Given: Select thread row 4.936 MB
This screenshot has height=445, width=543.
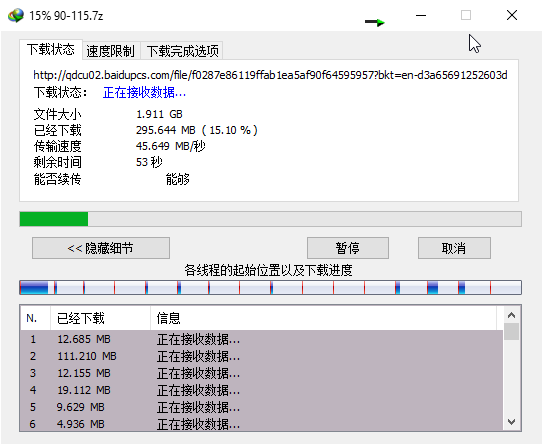Looking at the screenshot, I should 261,423.
